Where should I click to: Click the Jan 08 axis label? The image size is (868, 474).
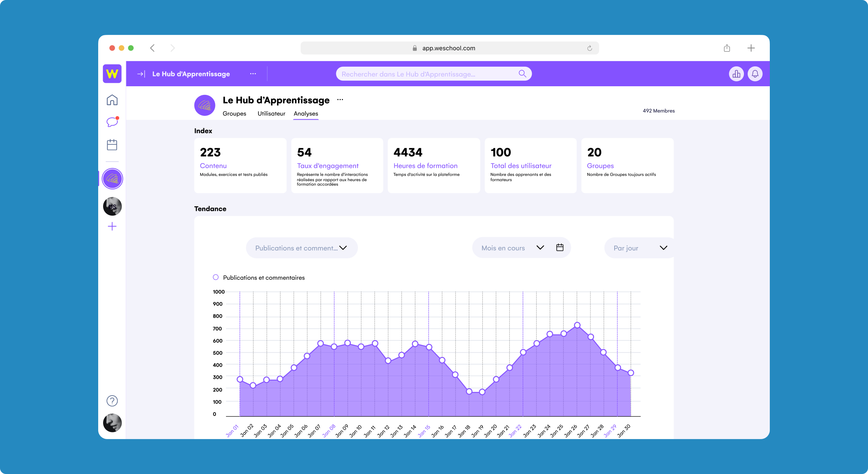pyautogui.click(x=329, y=431)
